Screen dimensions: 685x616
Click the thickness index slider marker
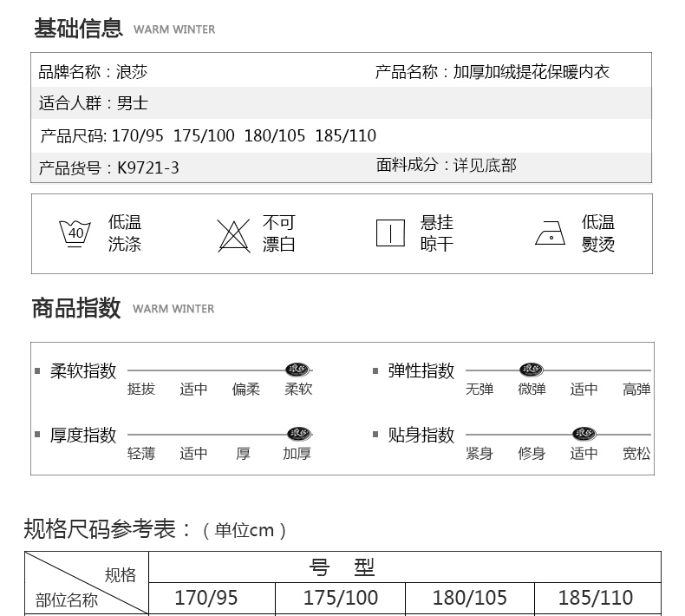click(299, 434)
